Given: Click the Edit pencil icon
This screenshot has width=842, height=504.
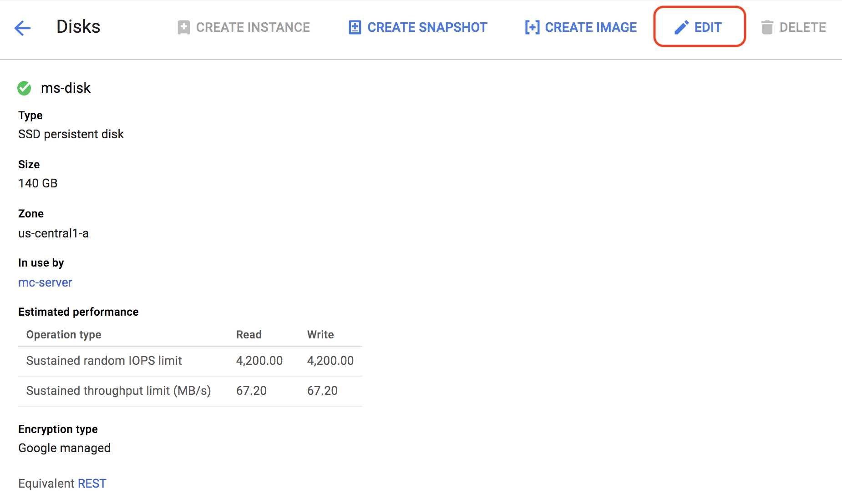Looking at the screenshot, I should [x=681, y=27].
